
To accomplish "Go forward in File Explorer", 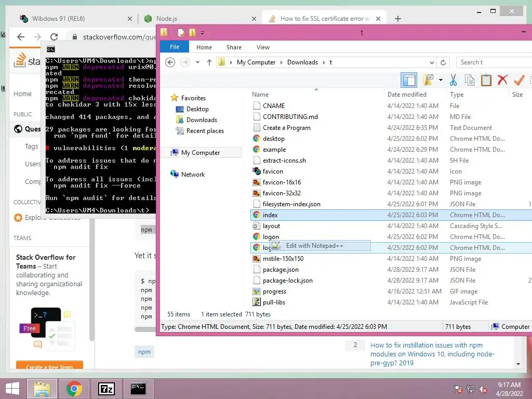I will pyautogui.click(x=185, y=62).
